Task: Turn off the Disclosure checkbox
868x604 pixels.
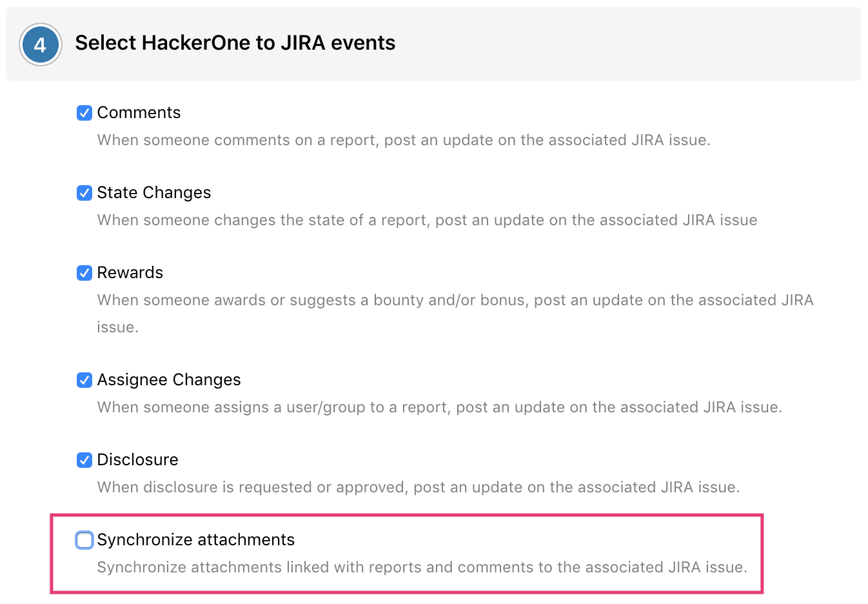Action: coord(84,460)
